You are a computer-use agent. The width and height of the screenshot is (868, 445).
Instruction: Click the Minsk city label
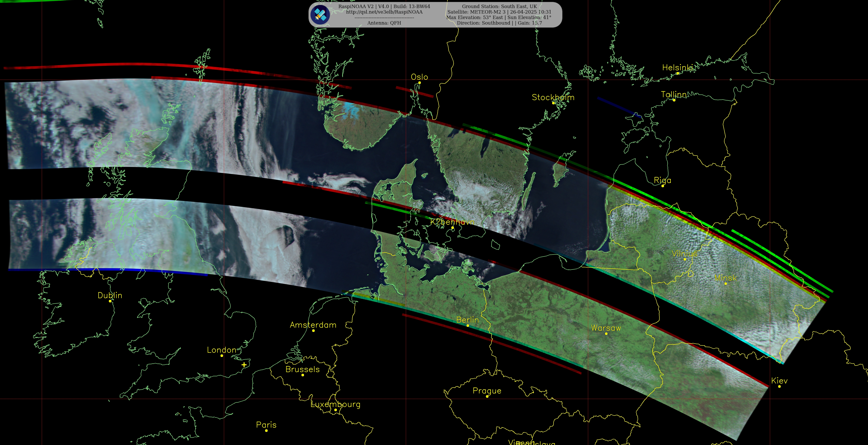[x=726, y=278]
